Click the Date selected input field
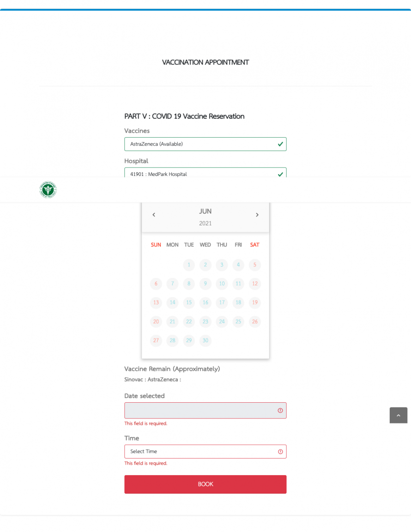Screen dimensions: 411x532 199,410
